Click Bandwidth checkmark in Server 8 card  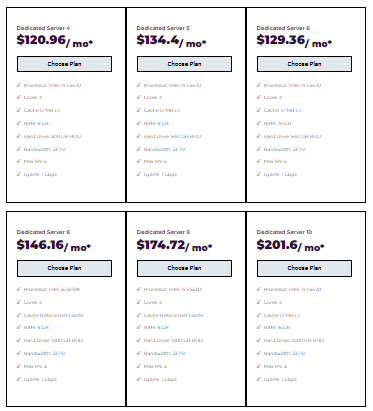coord(19,353)
